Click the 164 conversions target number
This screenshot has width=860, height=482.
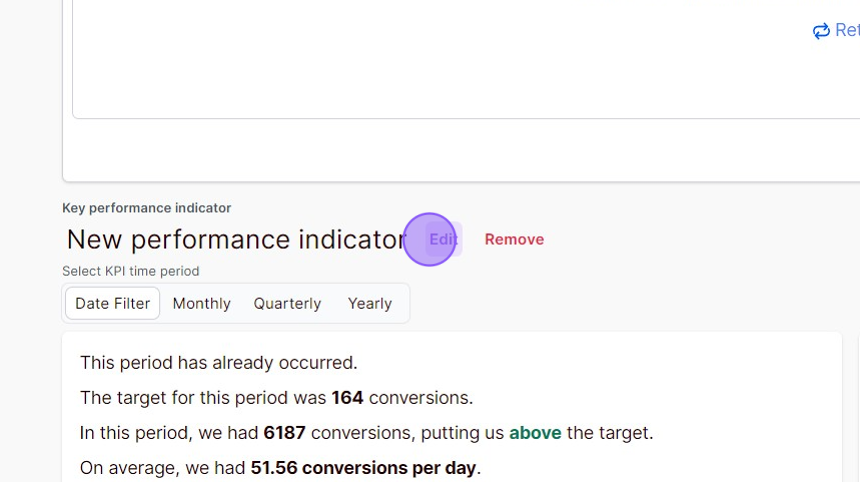pos(347,398)
